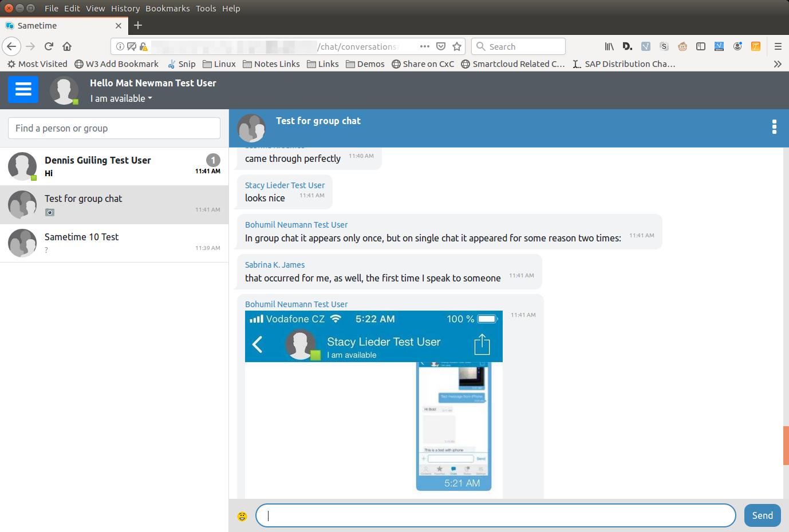The height and width of the screenshot is (532, 789).
Task: Click the group chat header avatar
Action: click(x=251, y=128)
